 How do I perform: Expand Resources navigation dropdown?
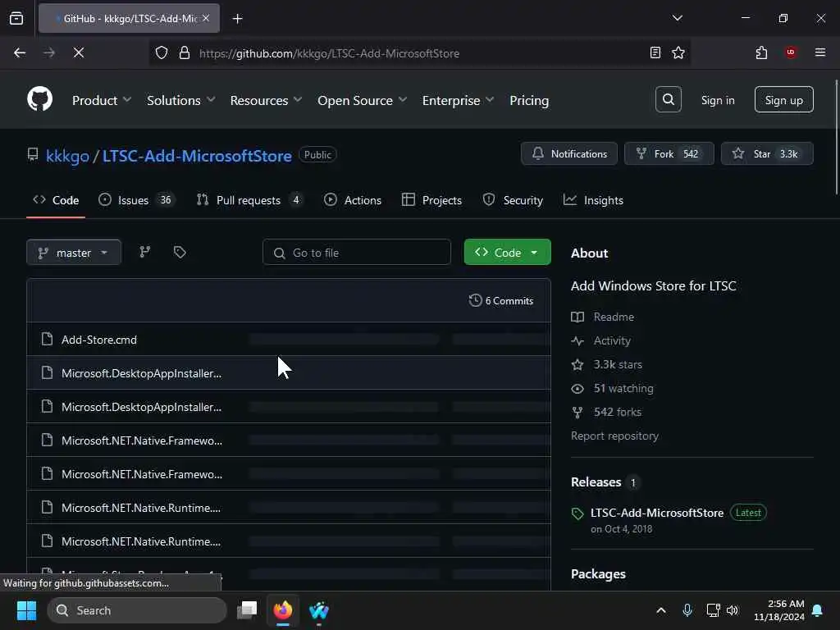point(266,100)
